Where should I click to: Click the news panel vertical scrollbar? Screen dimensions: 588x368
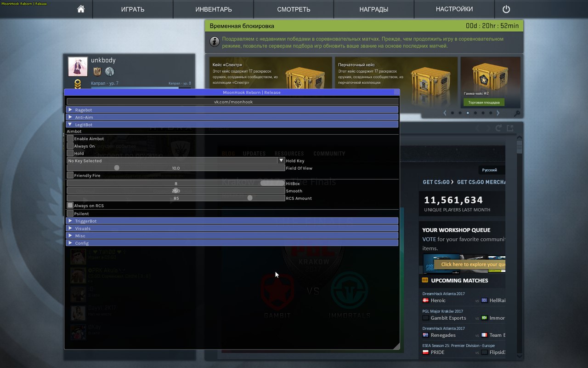pos(520,246)
